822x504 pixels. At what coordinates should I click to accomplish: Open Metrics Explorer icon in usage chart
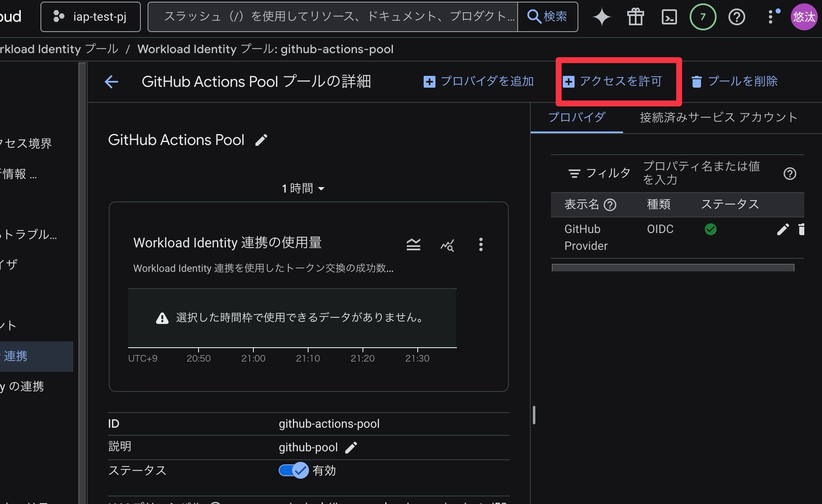(447, 245)
